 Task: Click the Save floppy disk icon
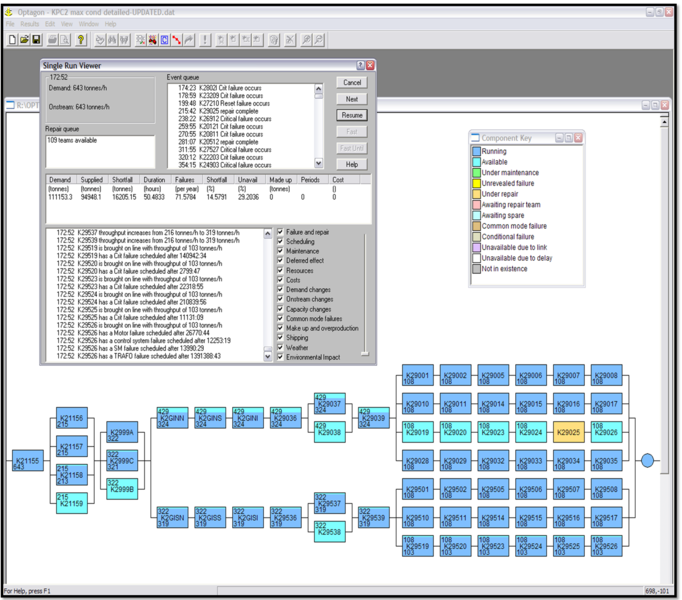point(36,40)
